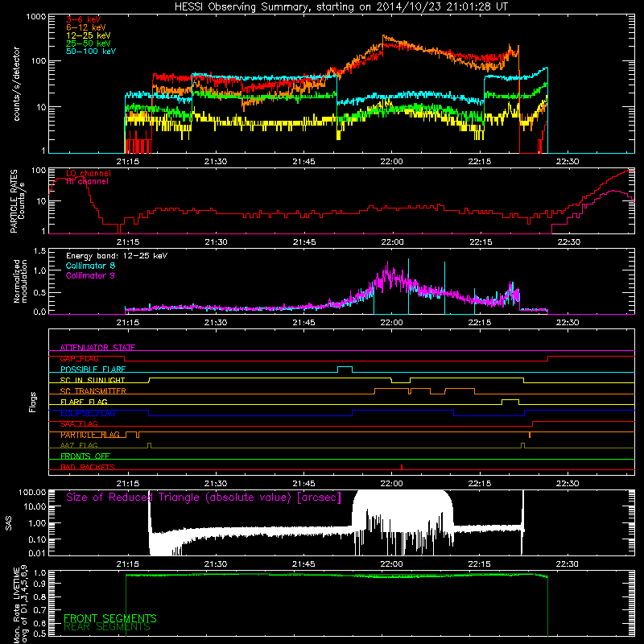Click the HESSI Observing Summary title text
This screenshot has height=644, width=644.
point(341,7)
